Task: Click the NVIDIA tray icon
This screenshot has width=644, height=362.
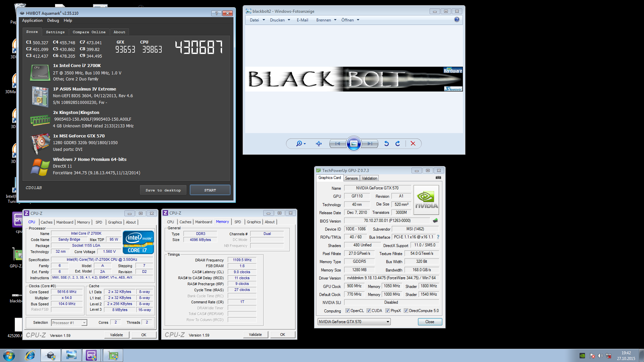Action: pos(582,356)
